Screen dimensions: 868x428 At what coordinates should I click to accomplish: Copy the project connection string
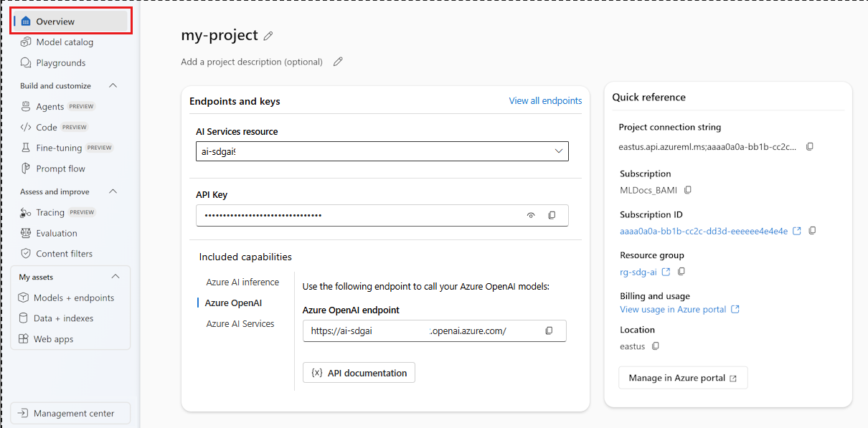(809, 146)
